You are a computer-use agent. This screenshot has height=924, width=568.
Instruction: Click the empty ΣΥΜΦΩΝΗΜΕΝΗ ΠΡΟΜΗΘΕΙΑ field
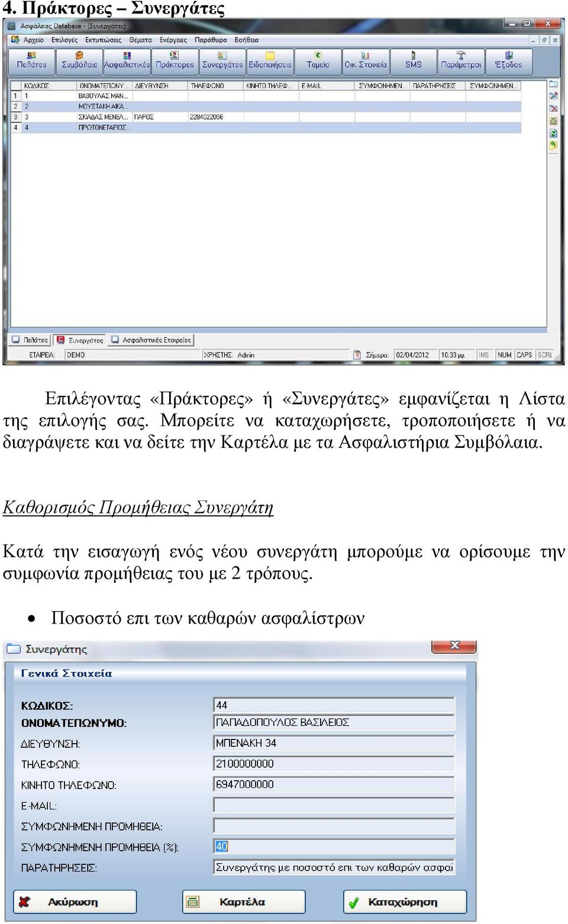point(334,826)
